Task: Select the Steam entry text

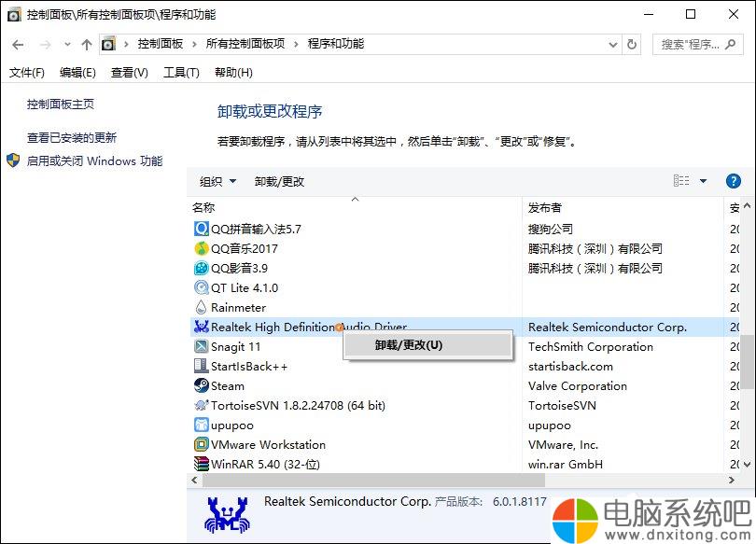Action: [x=228, y=386]
